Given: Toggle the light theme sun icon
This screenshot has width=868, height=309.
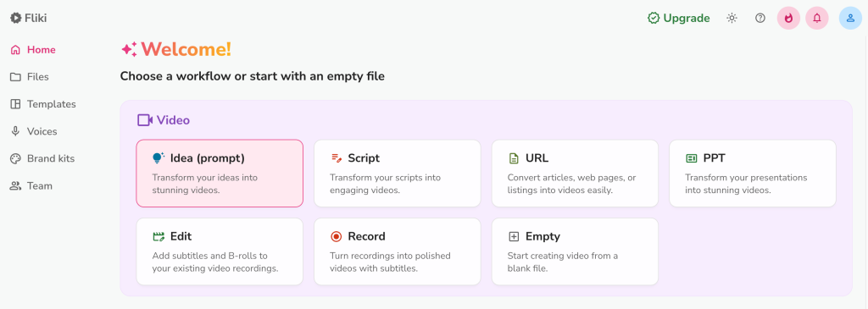Looking at the screenshot, I should click(732, 19).
